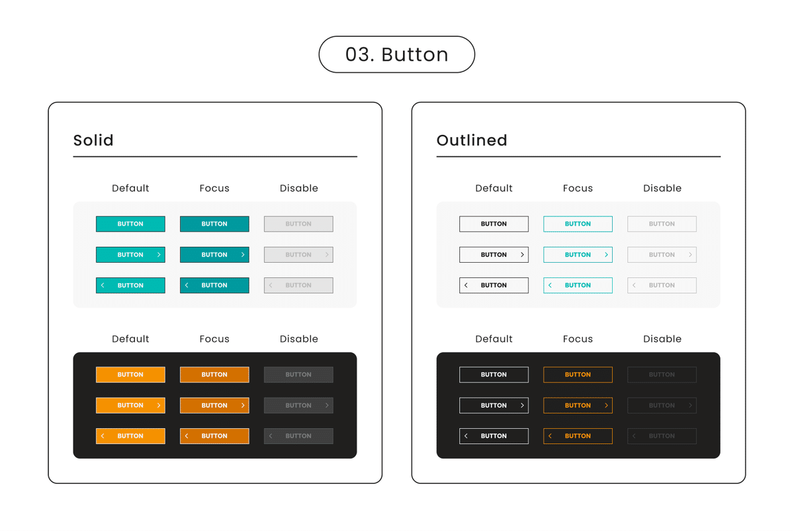The image size is (794, 532).
Task: Click the plain dark-orange Solid Focus button
Action: pyautogui.click(x=214, y=375)
